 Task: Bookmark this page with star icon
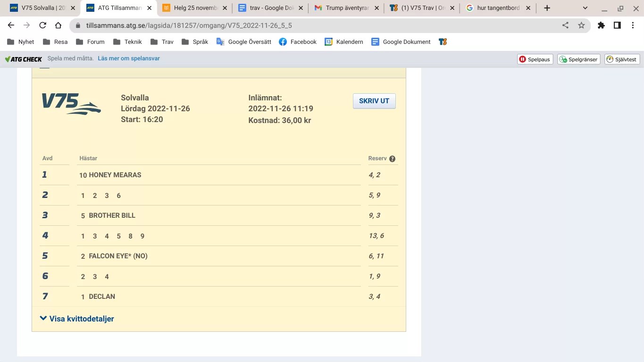(581, 25)
